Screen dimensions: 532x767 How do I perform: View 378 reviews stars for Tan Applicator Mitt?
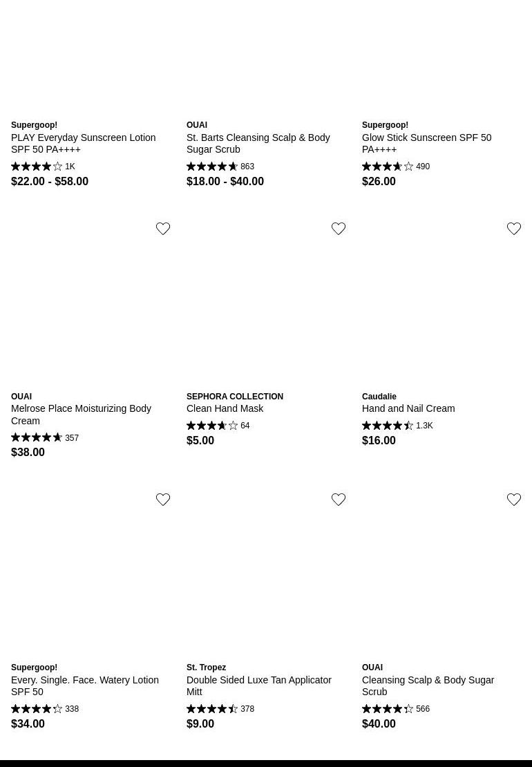coord(212,709)
